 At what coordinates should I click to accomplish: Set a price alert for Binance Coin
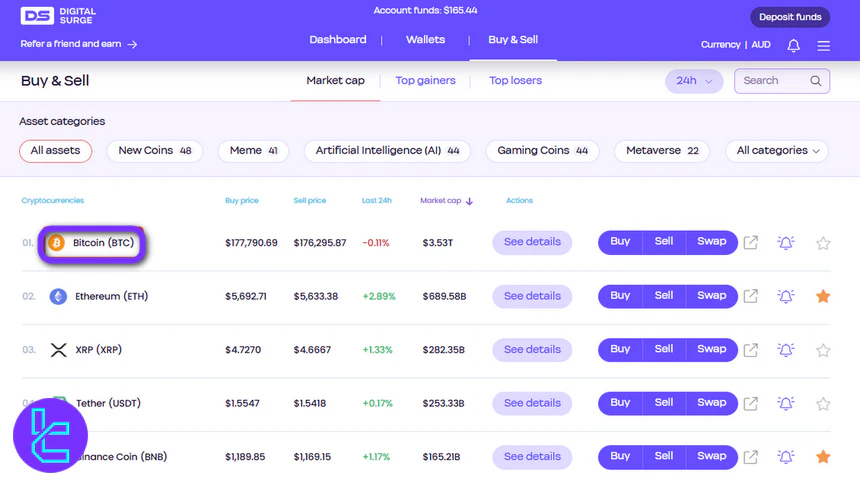click(785, 457)
